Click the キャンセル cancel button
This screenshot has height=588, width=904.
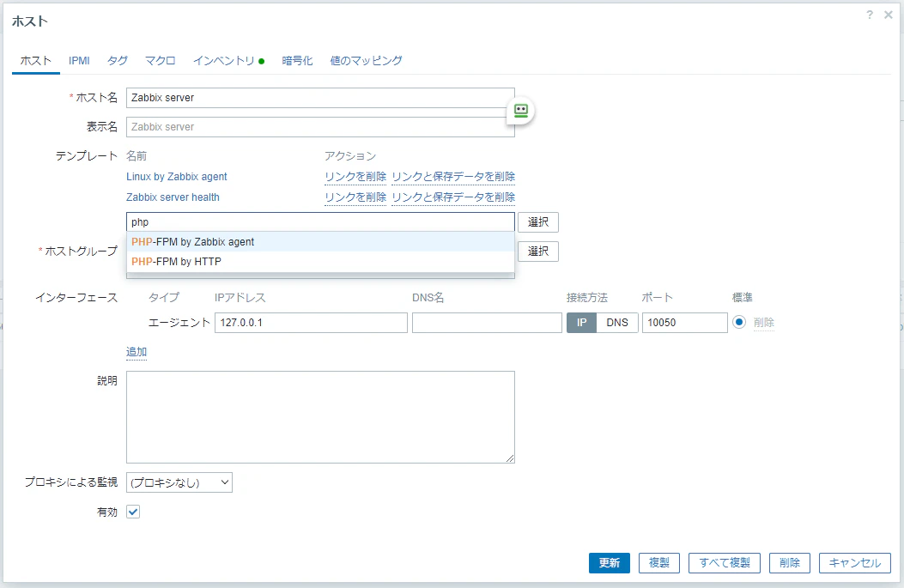[x=854, y=562]
